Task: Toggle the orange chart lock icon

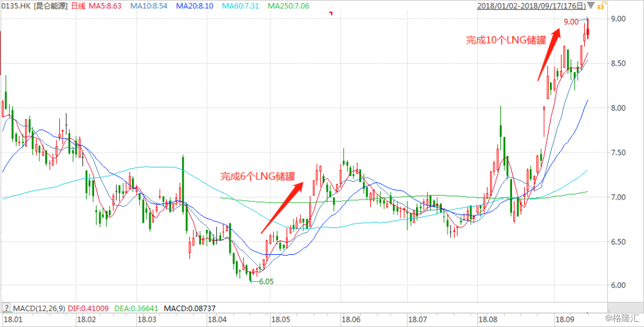Action: [601, 6]
